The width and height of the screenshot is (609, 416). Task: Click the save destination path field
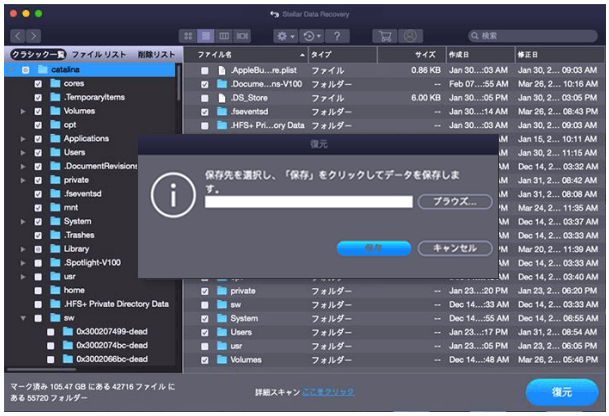(x=309, y=202)
